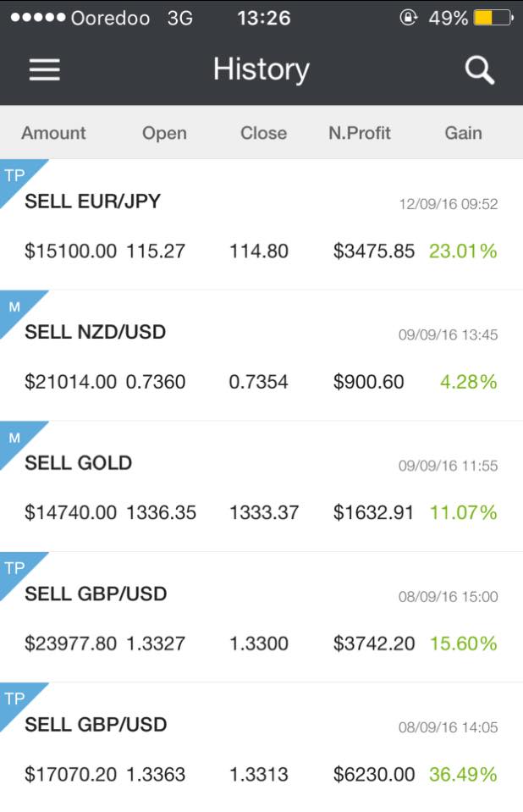
Task: Open the hamburger menu
Action: (x=45, y=69)
